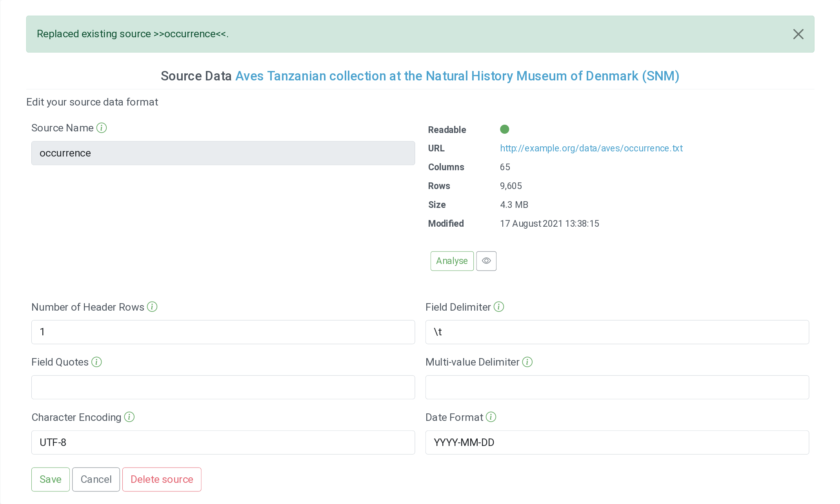This screenshot has width=840, height=504.
Task: Click Field Delimiter info icon
Action: click(499, 307)
